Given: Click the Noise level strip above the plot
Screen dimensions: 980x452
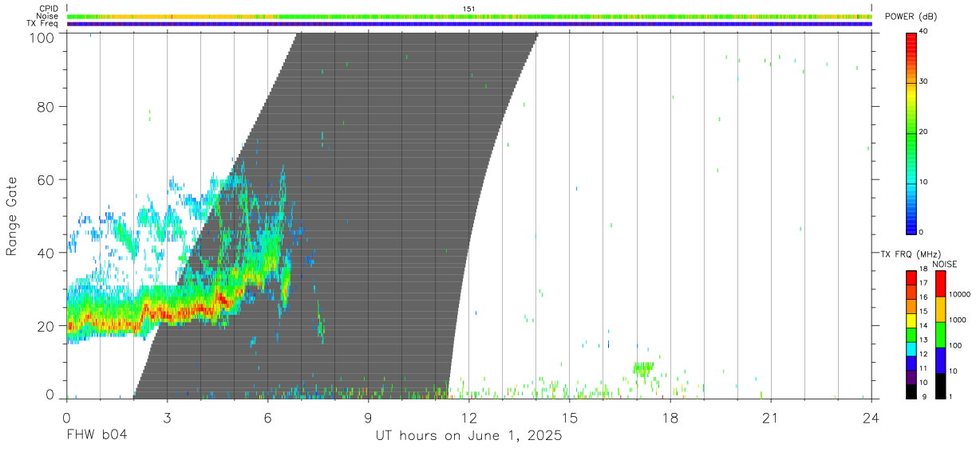Looking at the screenshot, I should tap(468, 16).
